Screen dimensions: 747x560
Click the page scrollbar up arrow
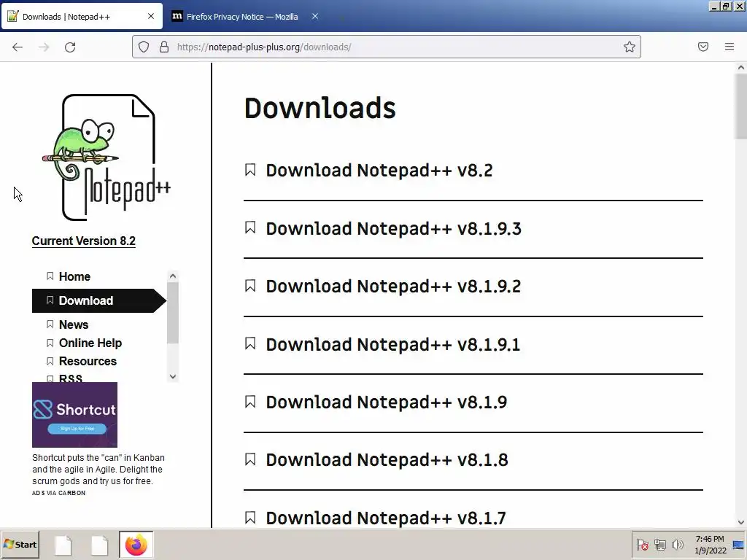pyautogui.click(x=741, y=68)
